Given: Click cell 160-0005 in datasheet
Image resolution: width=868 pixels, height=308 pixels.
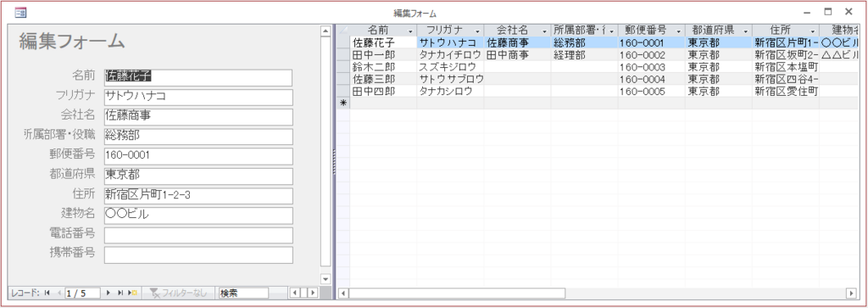Looking at the screenshot, I should (x=652, y=91).
